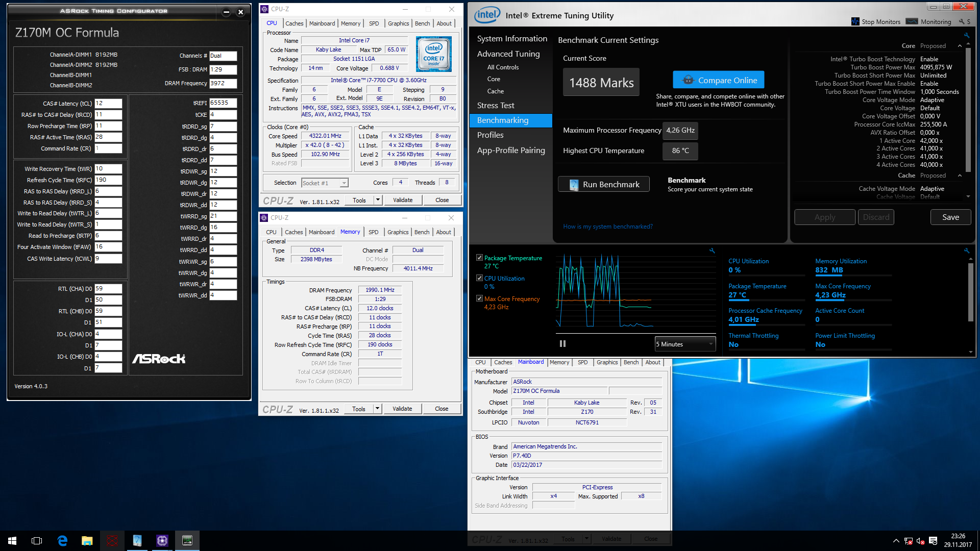
Task: Click the muted volume tray icon
Action: click(x=921, y=541)
